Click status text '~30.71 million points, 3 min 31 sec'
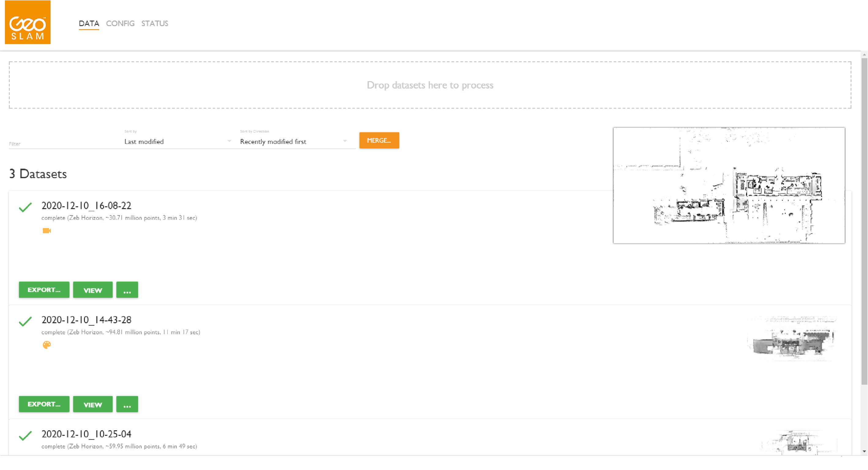Screen dimensions: 868x470 point(151,218)
